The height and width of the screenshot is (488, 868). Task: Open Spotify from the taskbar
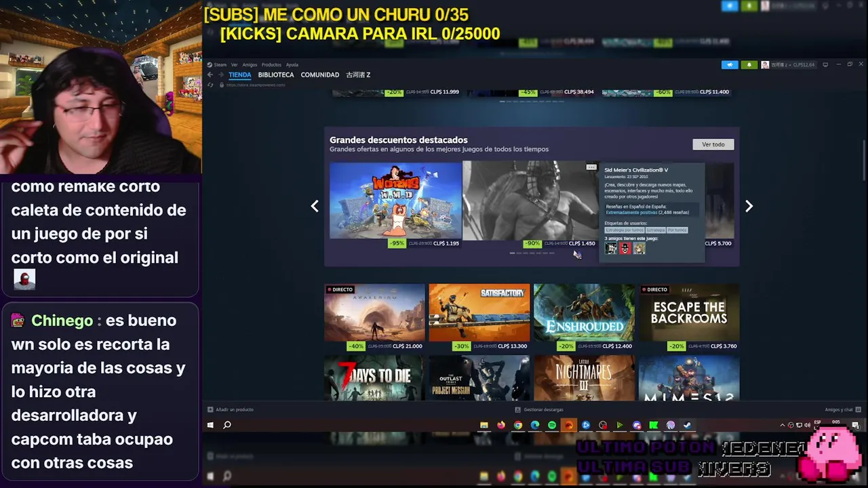click(x=552, y=425)
